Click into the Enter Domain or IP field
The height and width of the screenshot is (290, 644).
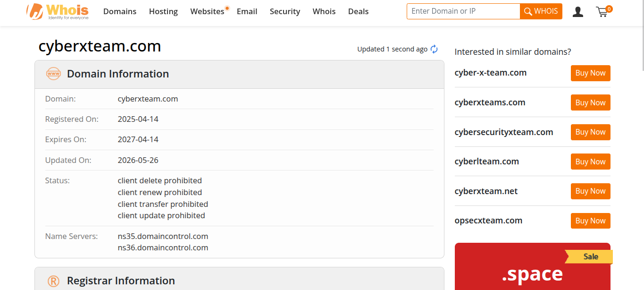coord(463,11)
